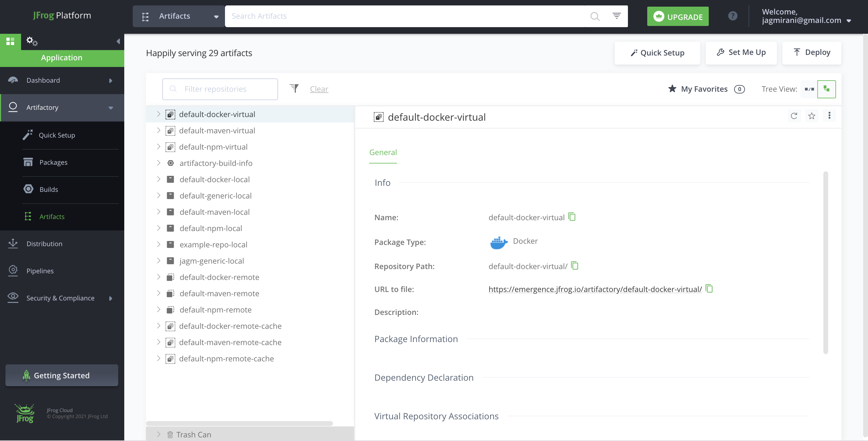Open the help menu with question mark icon
The image size is (868, 441).
coord(732,16)
